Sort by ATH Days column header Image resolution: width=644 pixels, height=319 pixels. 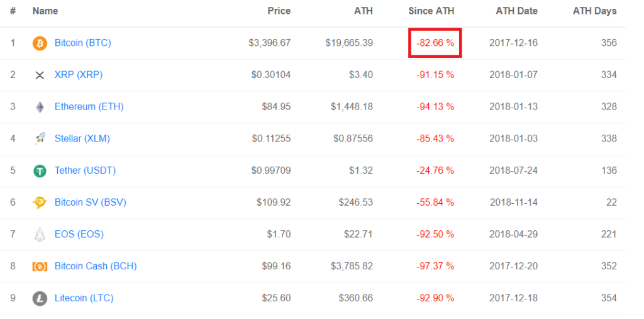tap(595, 11)
